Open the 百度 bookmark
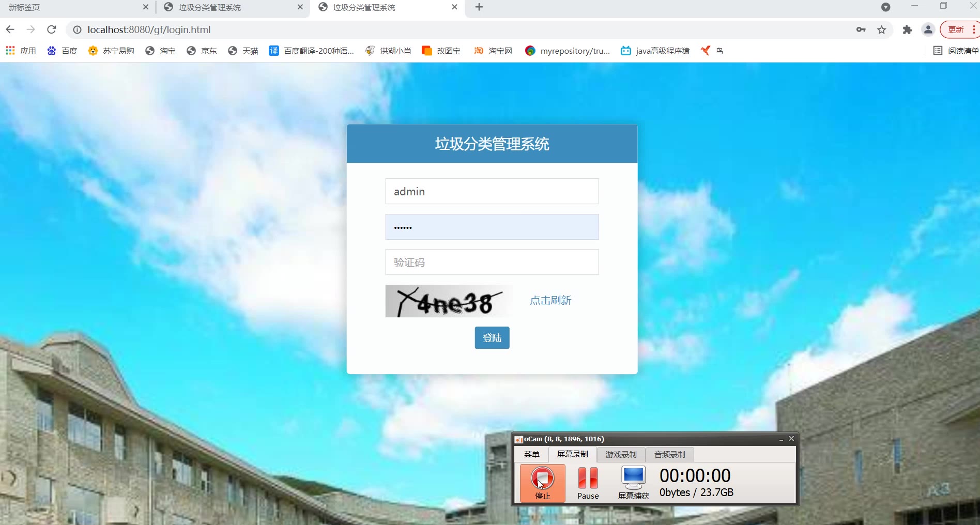The image size is (980, 525). (x=62, y=51)
